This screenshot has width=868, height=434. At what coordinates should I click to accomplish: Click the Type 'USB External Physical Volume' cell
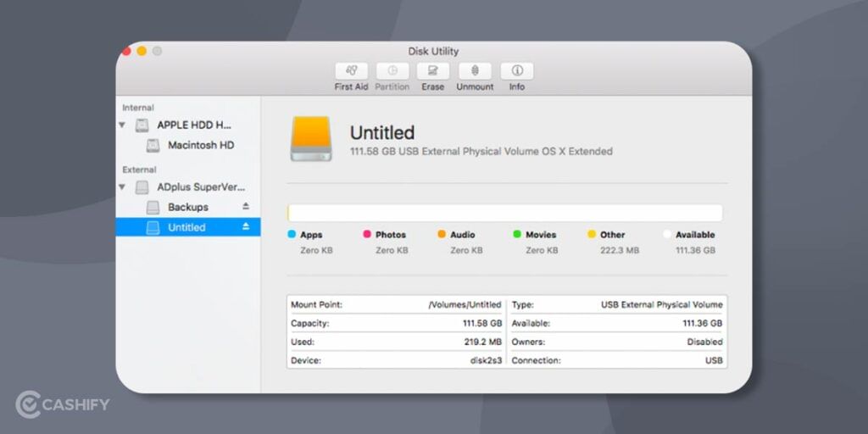[661, 304]
